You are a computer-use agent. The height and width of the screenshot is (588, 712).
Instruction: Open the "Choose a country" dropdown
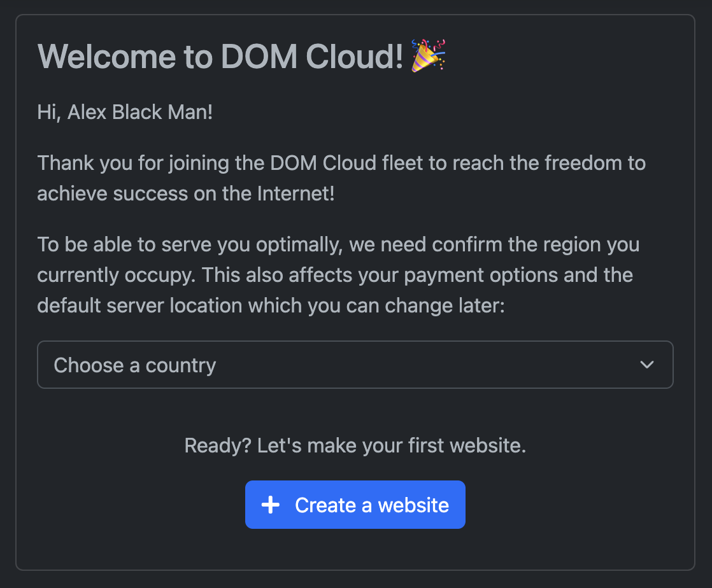(x=355, y=365)
